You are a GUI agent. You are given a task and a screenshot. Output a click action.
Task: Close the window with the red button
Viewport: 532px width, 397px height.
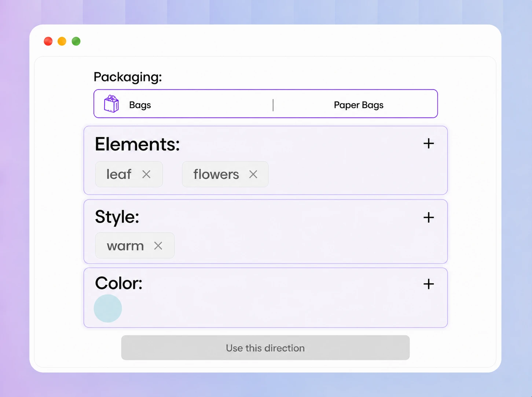point(48,41)
